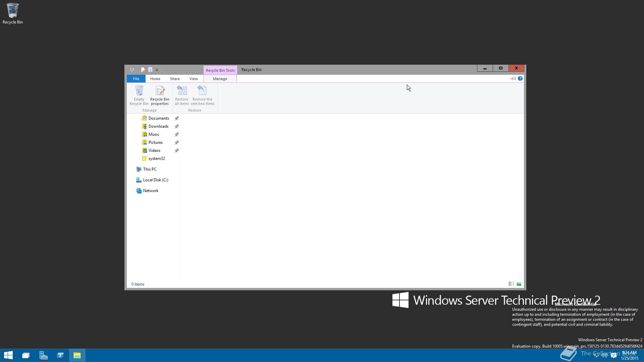Click the Network globe icon
This screenshot has width=644, height=362.
pyautogui.click(x=139, y=191)
